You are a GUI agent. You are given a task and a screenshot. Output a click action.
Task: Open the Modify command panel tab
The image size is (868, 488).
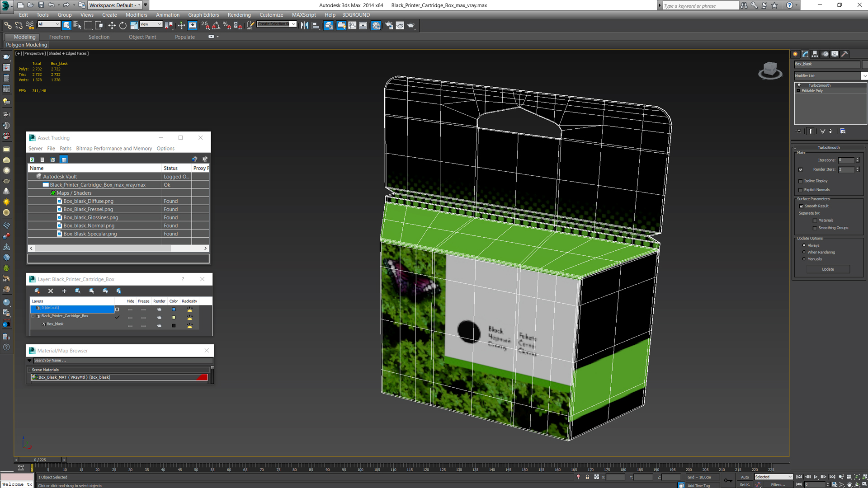(805, 54)
